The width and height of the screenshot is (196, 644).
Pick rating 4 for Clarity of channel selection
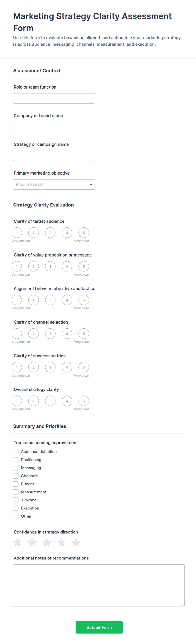(67, 333)
